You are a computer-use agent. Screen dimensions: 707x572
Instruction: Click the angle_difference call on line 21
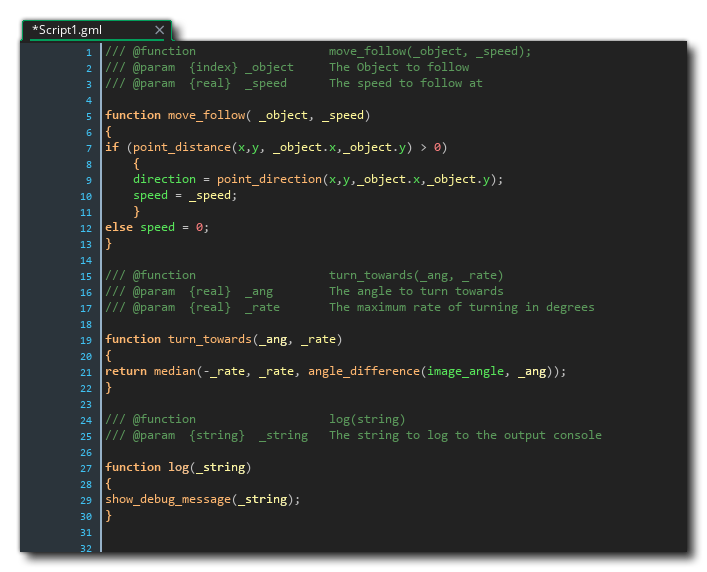[363, 371]
